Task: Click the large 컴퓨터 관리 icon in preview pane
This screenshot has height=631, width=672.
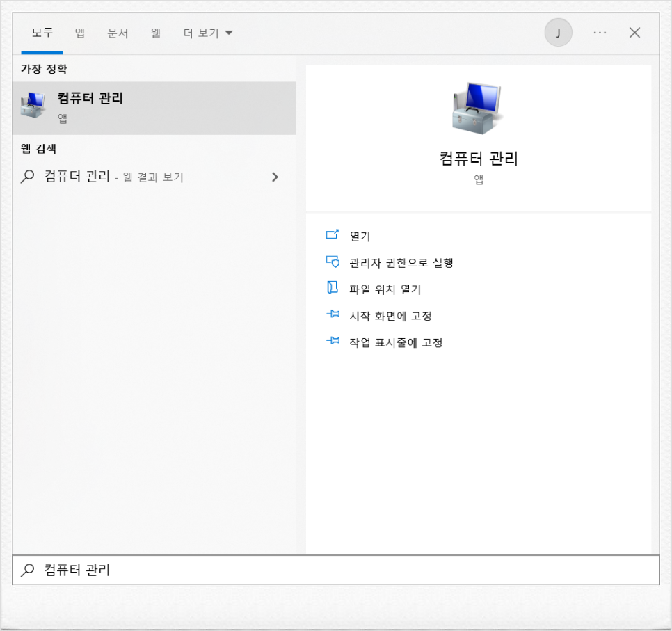Action: (x=477, y=108)
